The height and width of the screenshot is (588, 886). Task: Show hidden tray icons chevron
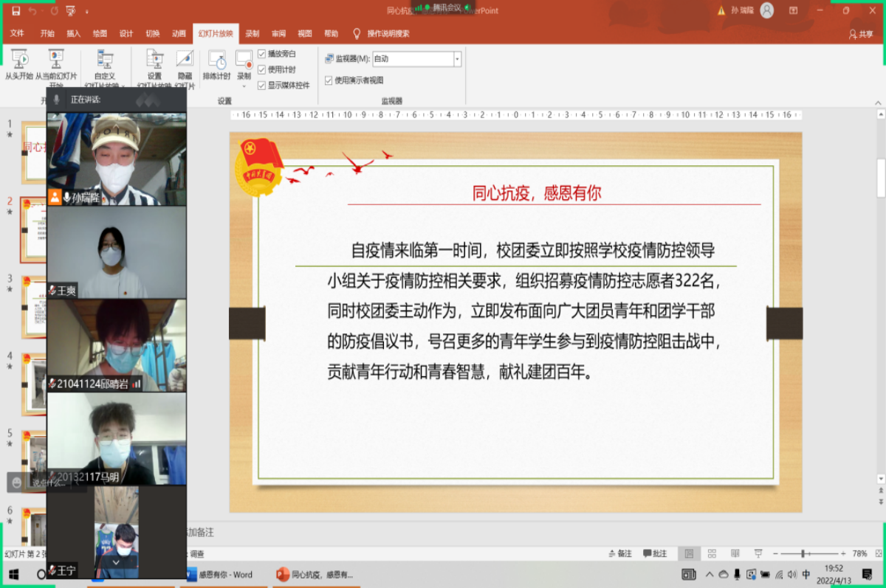point(710,575)
